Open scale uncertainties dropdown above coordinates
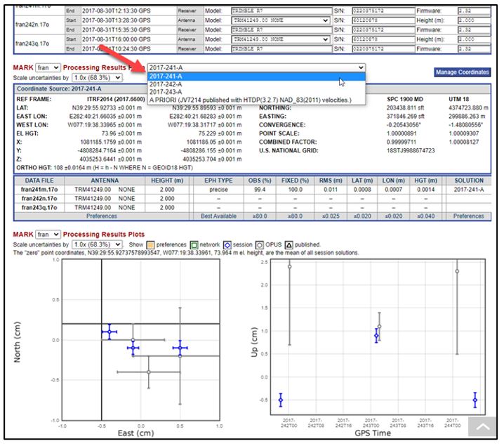The image size is (504, 446). [x=97, y=78]
